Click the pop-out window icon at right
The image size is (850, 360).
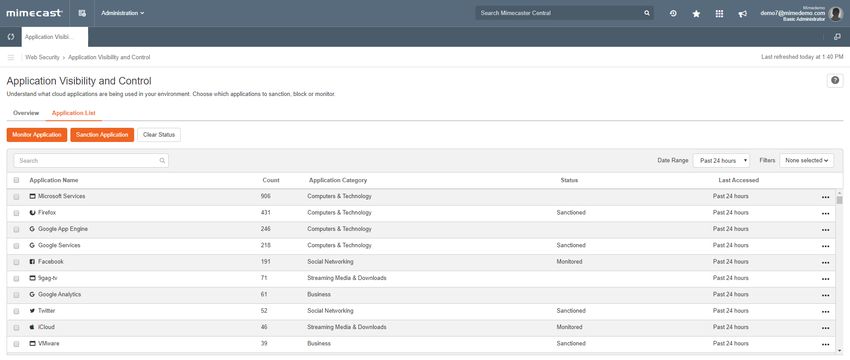tap(838, 37)
